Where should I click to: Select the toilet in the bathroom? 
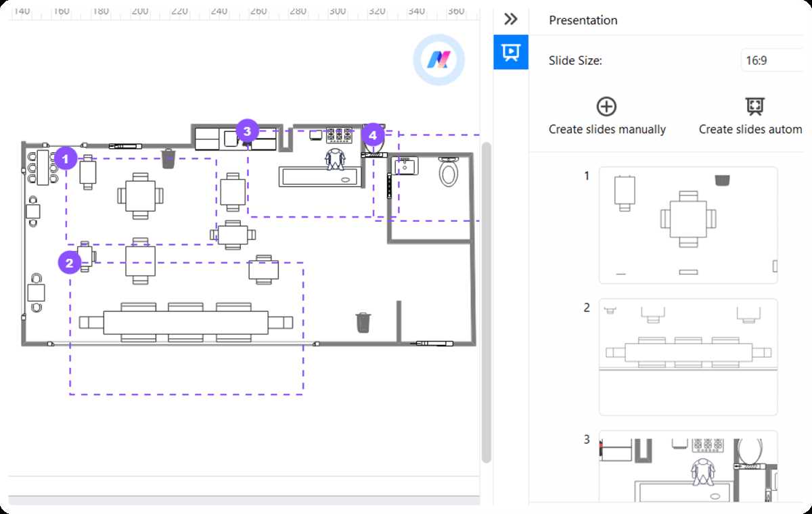click(448, 172)
